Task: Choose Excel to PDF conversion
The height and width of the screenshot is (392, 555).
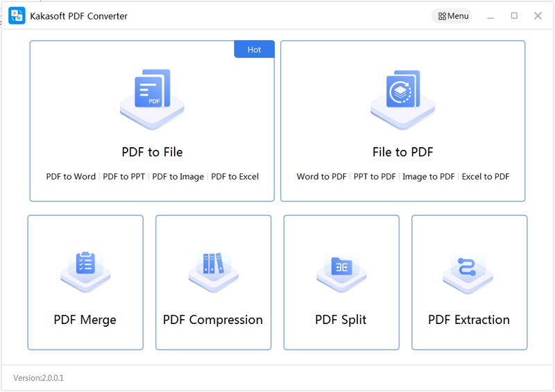Action: [486, 176]
